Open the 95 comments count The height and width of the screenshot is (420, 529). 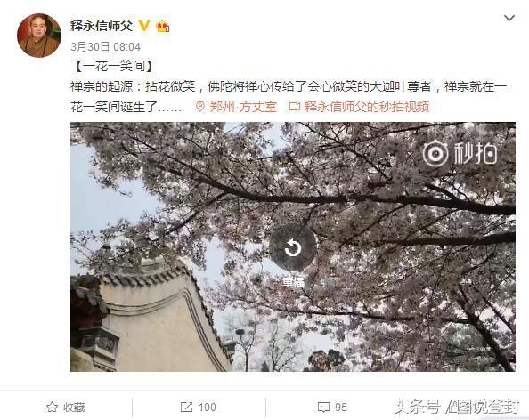(x=341, y=408)
